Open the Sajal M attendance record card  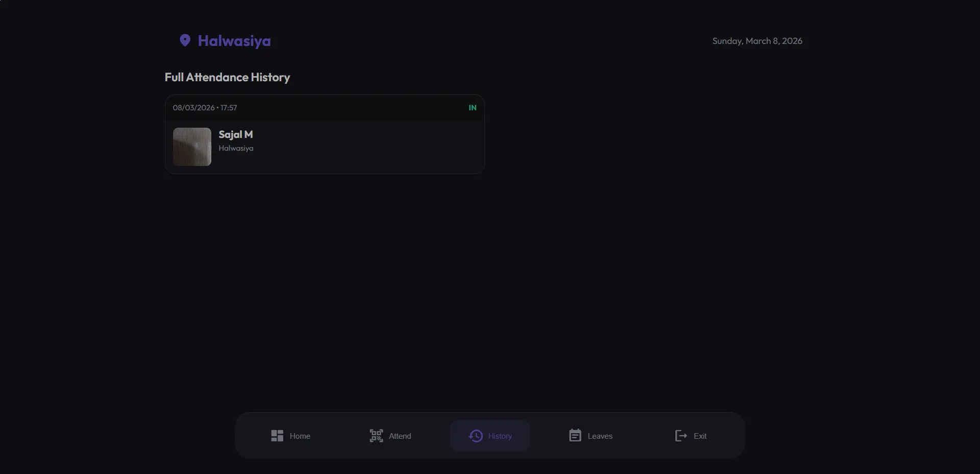click(x=325, y=134)
